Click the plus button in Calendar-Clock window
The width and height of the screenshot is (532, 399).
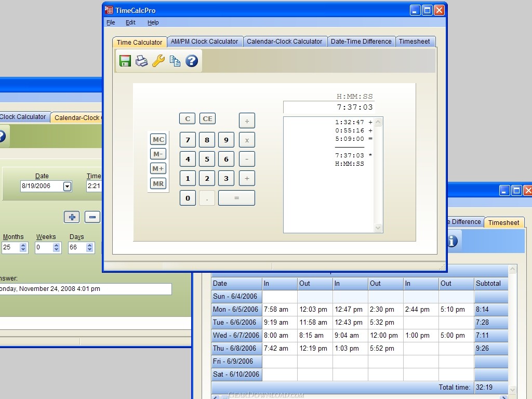[x=72, y=217]
